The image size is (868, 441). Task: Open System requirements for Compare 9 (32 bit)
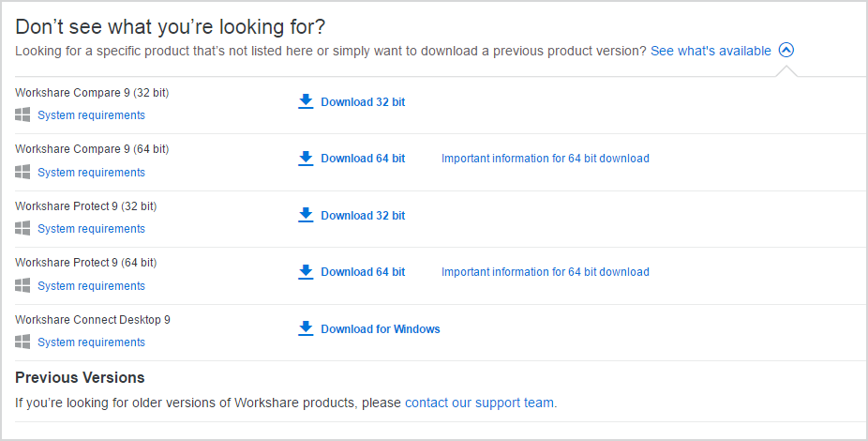[91, 115]
